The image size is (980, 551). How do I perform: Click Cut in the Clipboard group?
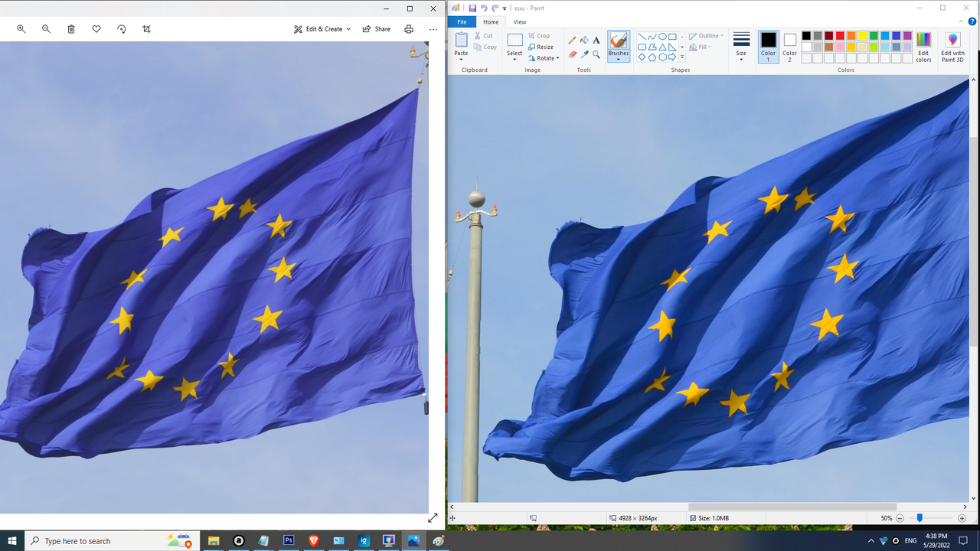pos(483,36)
